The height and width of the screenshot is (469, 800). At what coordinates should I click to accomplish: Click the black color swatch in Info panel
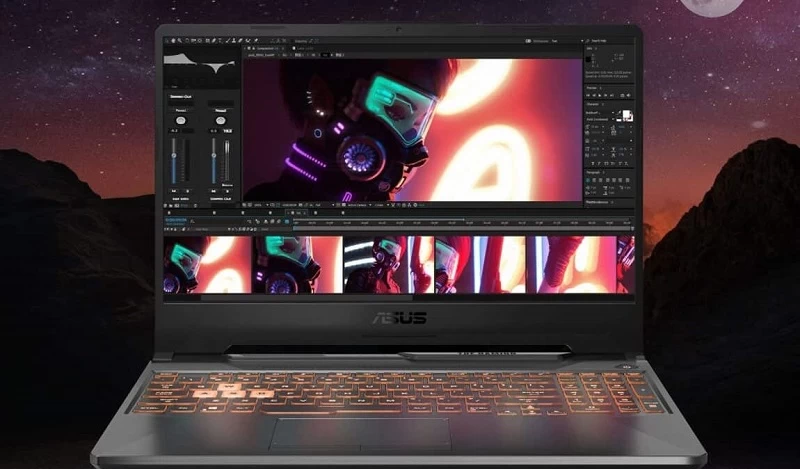[x=590, y=59]
